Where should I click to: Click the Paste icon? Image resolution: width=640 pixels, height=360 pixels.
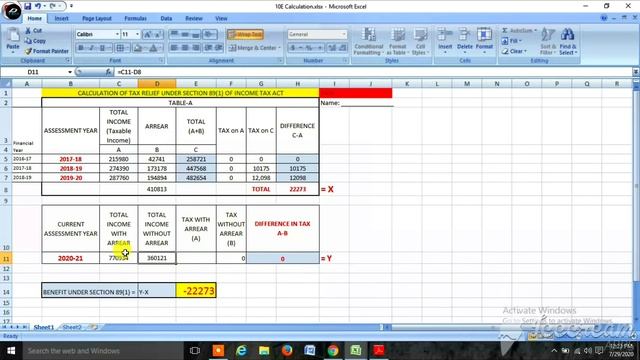tap(13, 36)
